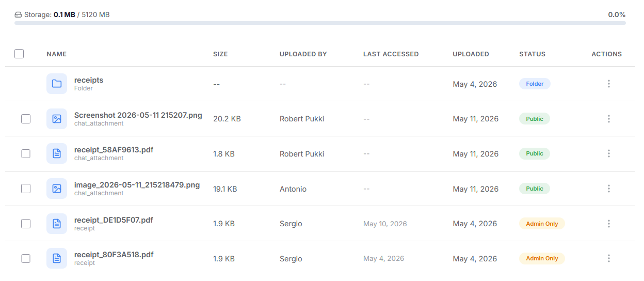Click document icon for receipt_DE1D5F07.pdf
This screenshot has width=644, height=281.
pyautogui.click(x=57, y=224)
